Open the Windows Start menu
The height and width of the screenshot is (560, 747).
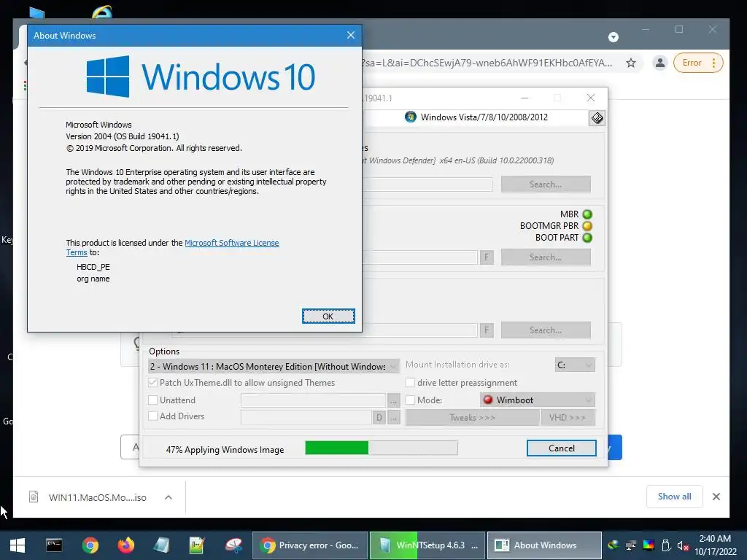(18, 545)
